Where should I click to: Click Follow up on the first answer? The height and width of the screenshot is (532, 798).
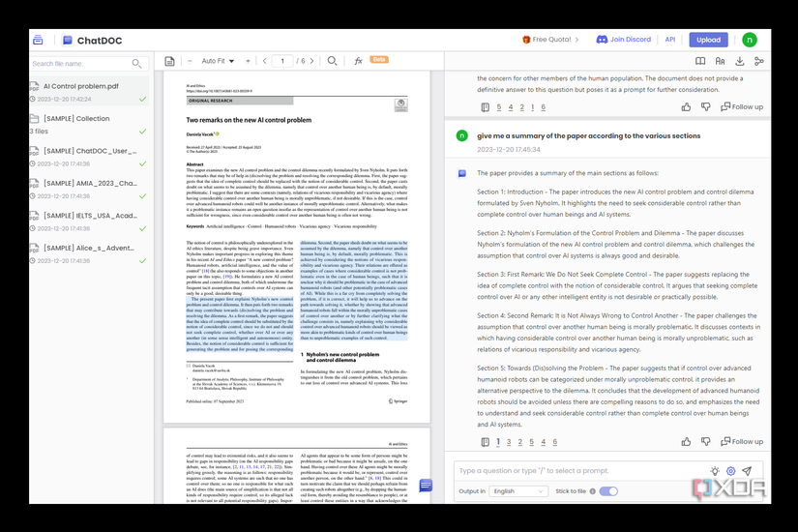click(742, 107)
